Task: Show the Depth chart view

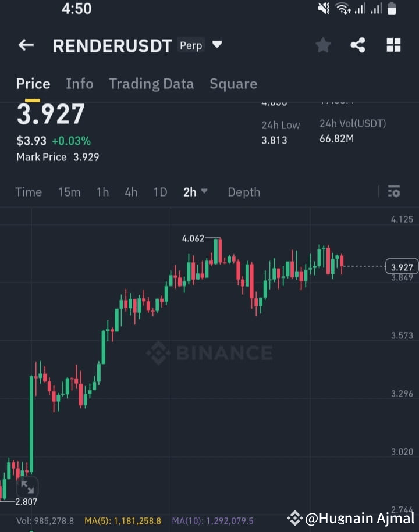Action: [244, 192]
